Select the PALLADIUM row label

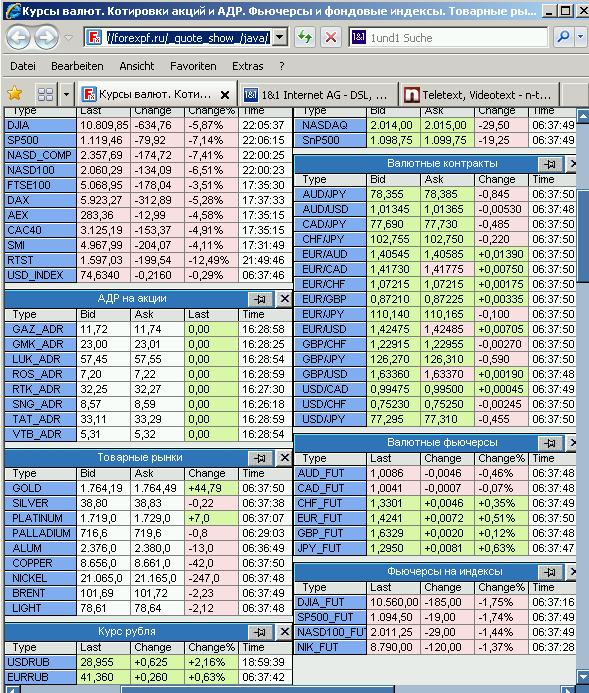click(x=40, y=533)
